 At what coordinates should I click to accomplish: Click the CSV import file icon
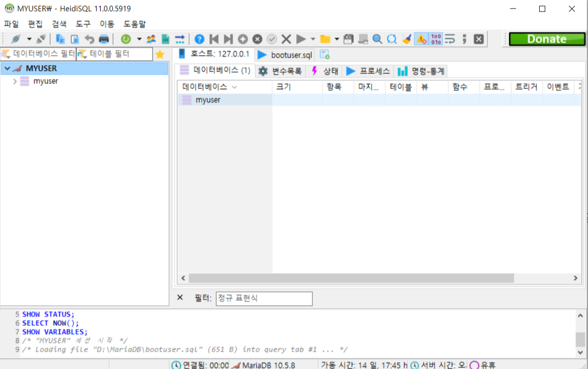click(x=165, y=39)
